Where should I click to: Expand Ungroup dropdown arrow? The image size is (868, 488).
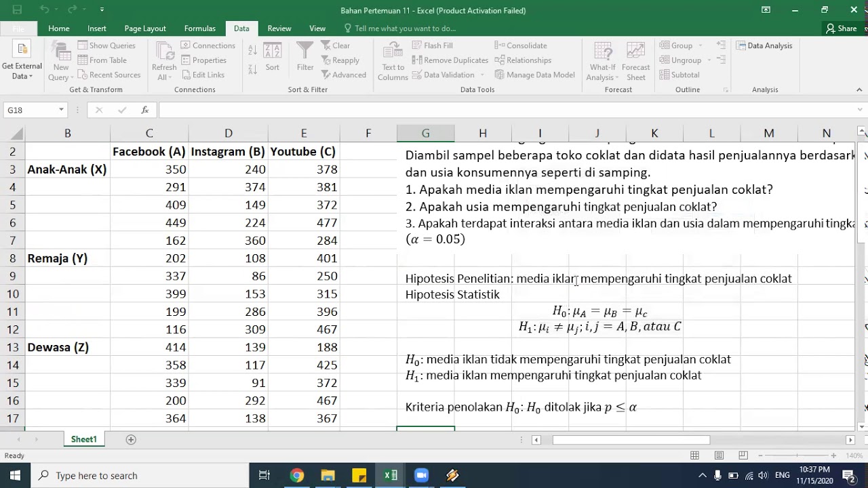(x=708, y=60)
